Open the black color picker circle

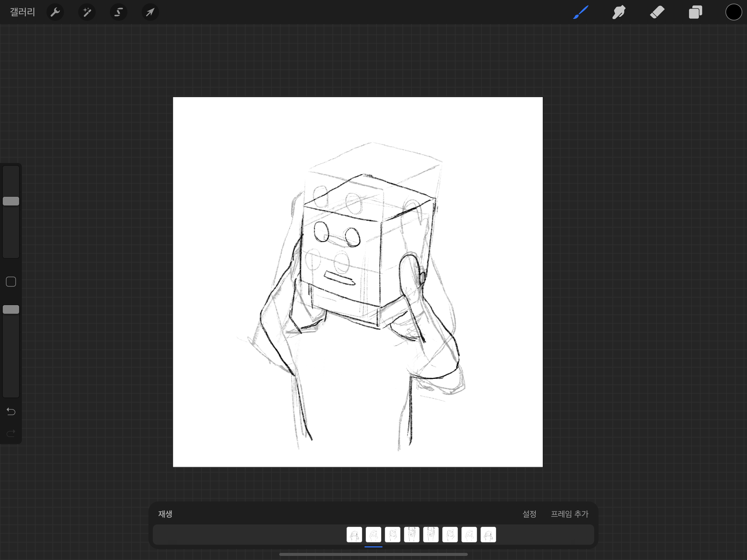coord(733,13)
